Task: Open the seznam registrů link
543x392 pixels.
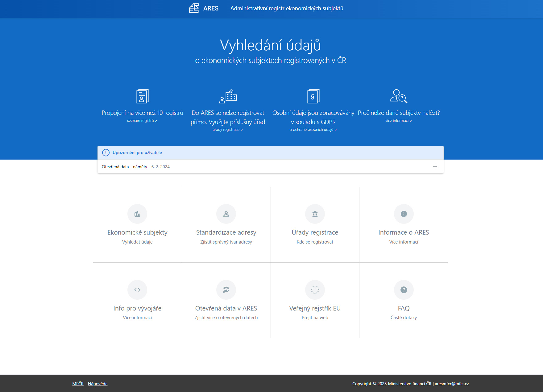Action: (x=142, y=121)
